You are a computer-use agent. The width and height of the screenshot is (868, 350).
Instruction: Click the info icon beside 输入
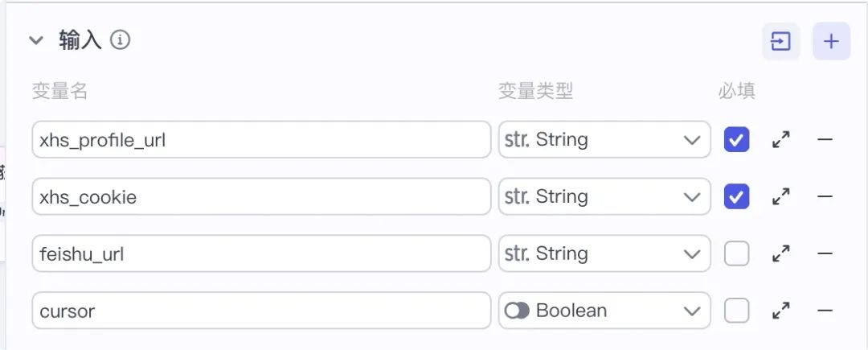point(120,40)
